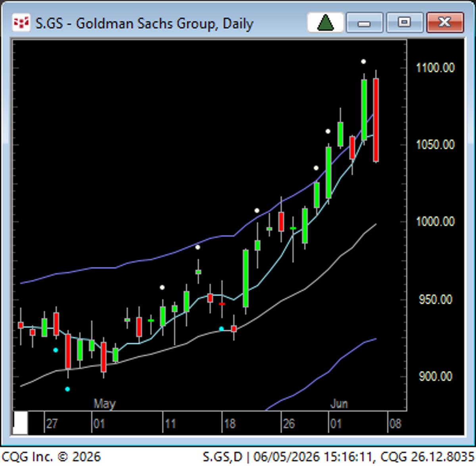Screen dimensions: 476x466
Task: Click the 1100.00 price axis label
Action: [435, 68]
